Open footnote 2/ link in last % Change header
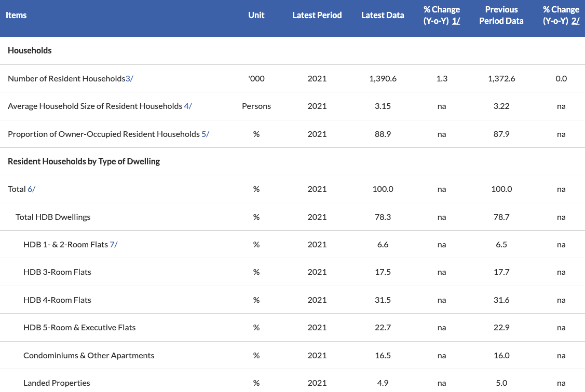 (x=575, y=21)
